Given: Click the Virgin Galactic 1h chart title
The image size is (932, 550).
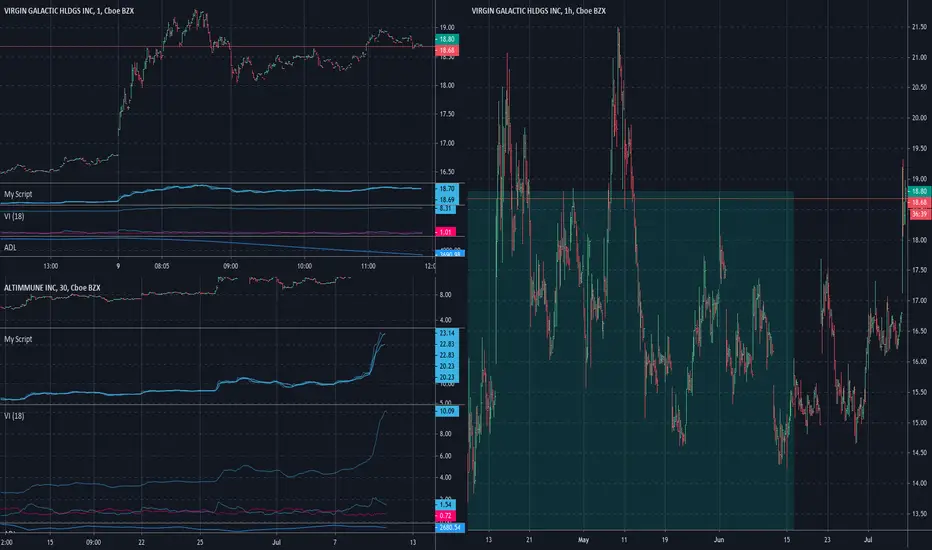Looking at the screenshot, I should (539, 11).
